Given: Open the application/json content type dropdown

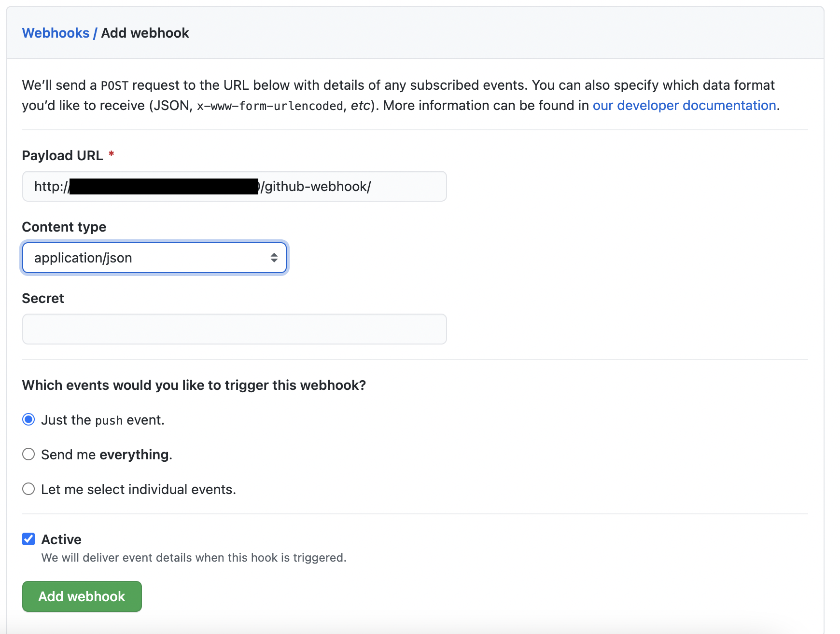Looking at the screenshot, I should click(x=154, y=258).
